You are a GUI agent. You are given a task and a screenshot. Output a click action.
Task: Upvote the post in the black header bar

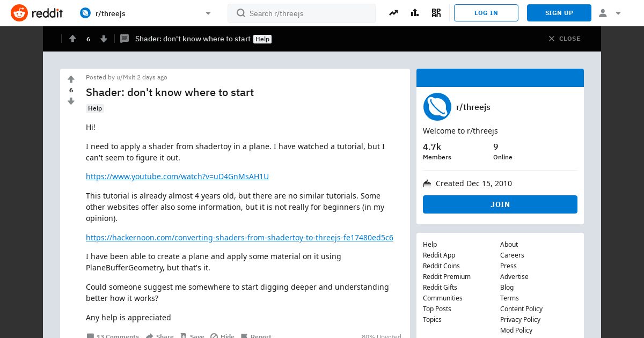[72, 39]
